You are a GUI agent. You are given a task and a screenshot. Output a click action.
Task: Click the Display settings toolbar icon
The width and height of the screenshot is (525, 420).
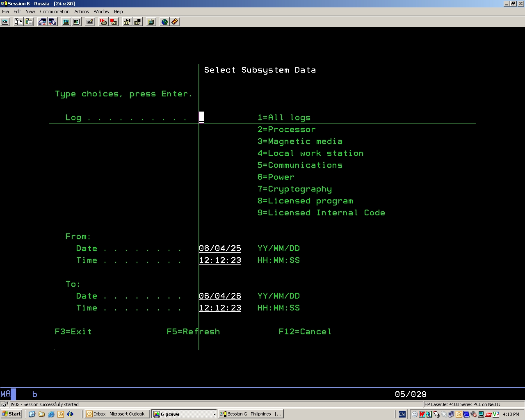pos(66,22)
